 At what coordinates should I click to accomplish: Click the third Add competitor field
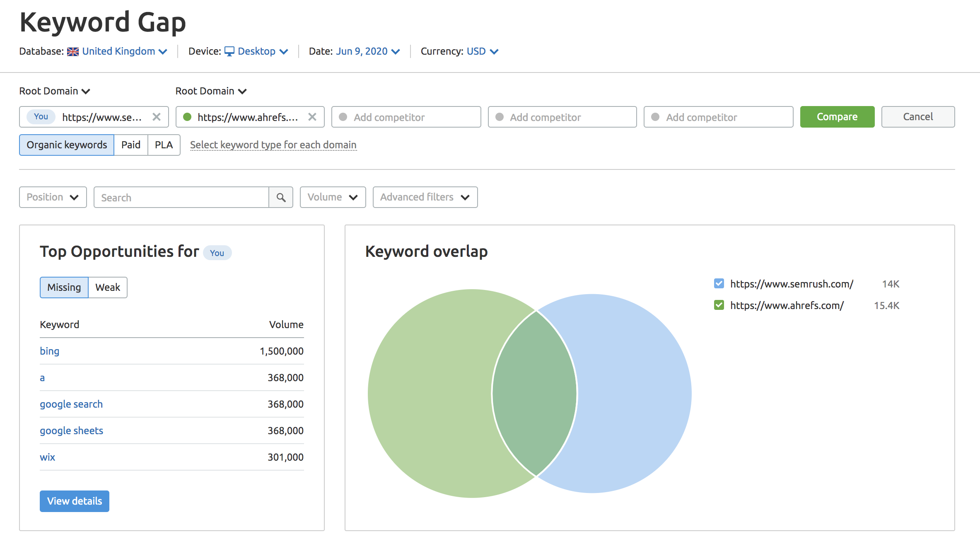click(719, 117)
